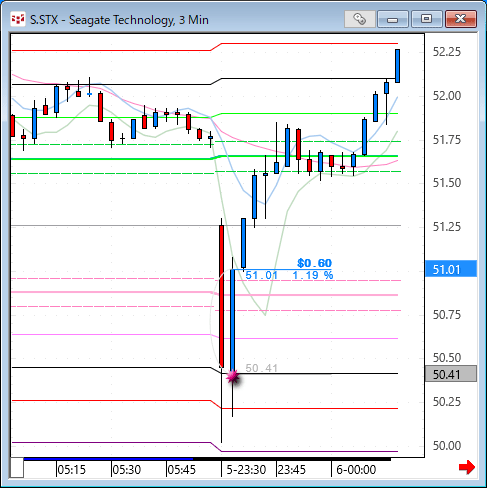This screenshot has width=487, height=488.
Task: Click the 51.75 price scale value
Action: pyautogui.click(x=447, y=140)
